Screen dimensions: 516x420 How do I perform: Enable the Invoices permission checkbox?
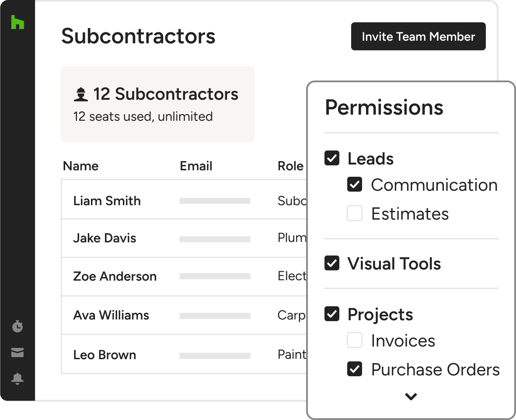[355, 340]
